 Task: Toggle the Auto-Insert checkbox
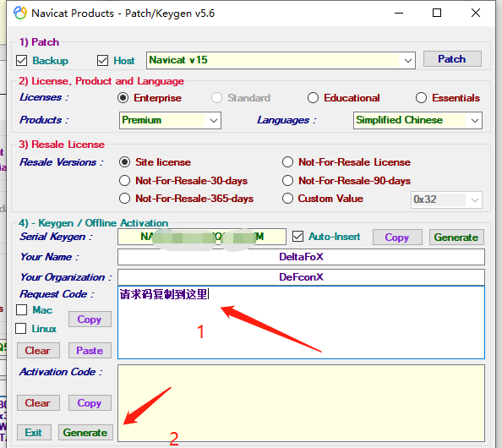tap(297, 237)
